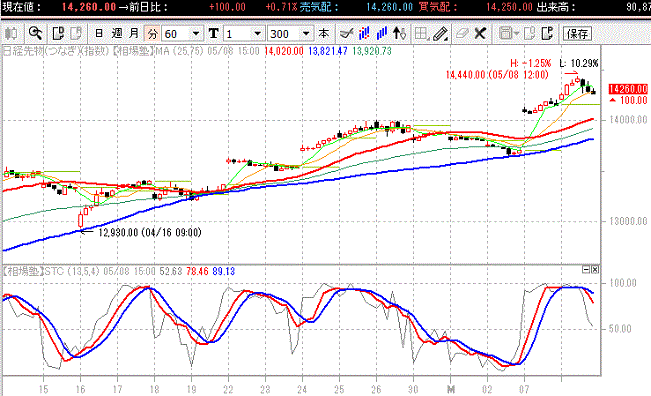Select the pencil drawing tool
Image resolution: width=651 pixels, height=396 pixels.
point(441,33)
